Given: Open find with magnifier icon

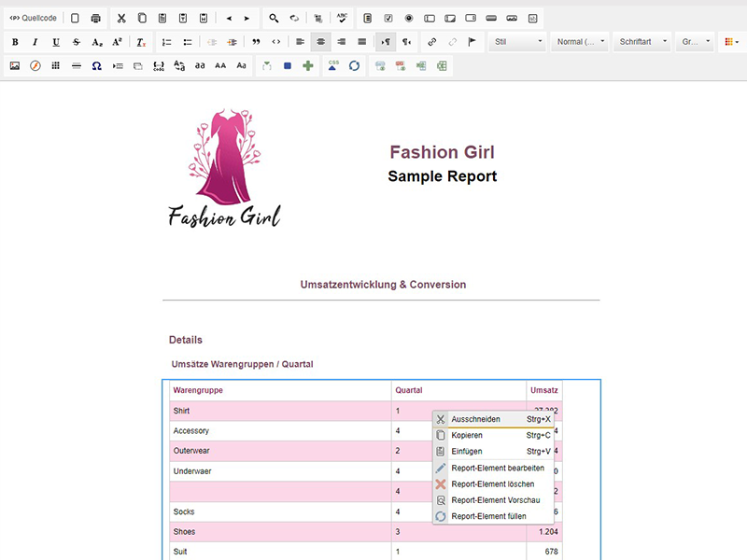Looking at the screenshot, I should 274,18.
